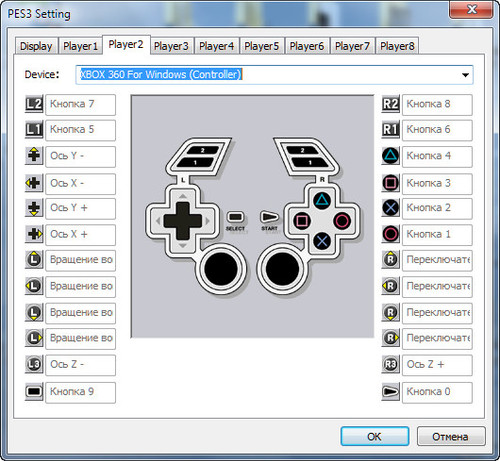Go to the Player8 tab
Viewport: 500px width, 461px height.
[397, 46]
